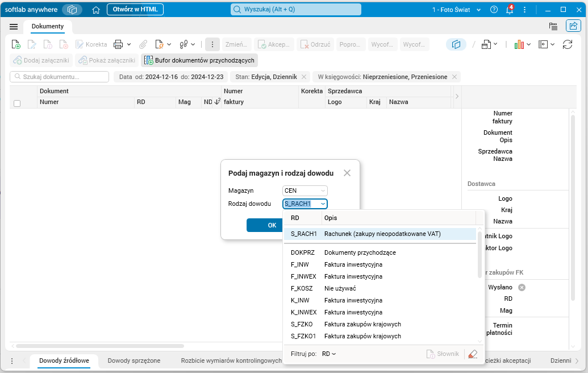Click the eraser icon to clear the filter
The height and width of the screenshot is (373, 588).
[x=473, y=354]
